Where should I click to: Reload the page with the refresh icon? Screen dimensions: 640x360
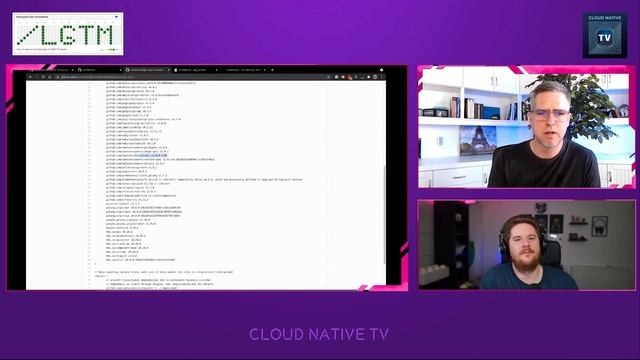click(43, 77)
